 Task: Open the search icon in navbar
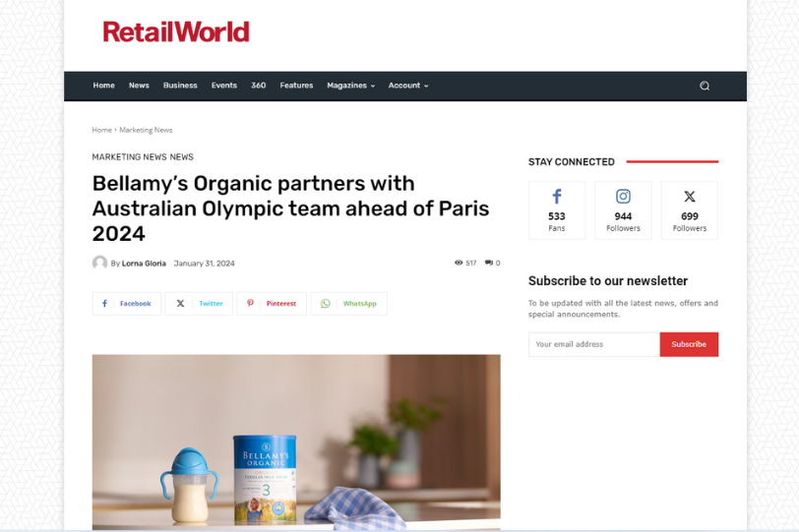click(x=705, y=86)
